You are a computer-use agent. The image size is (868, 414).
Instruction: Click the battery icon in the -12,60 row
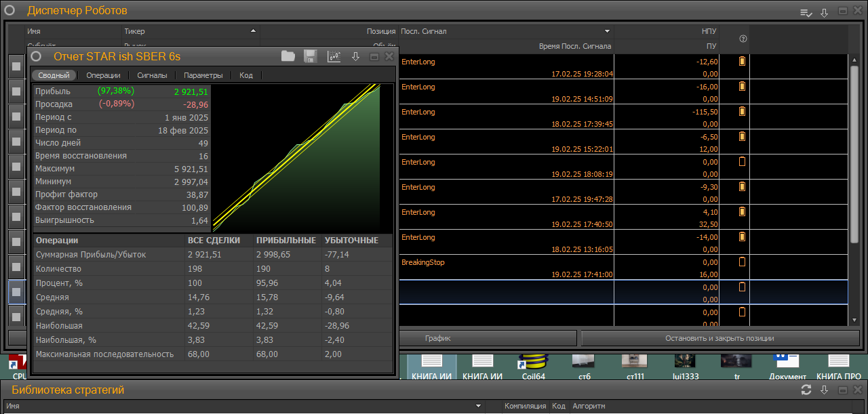click(x=742, y=62)
